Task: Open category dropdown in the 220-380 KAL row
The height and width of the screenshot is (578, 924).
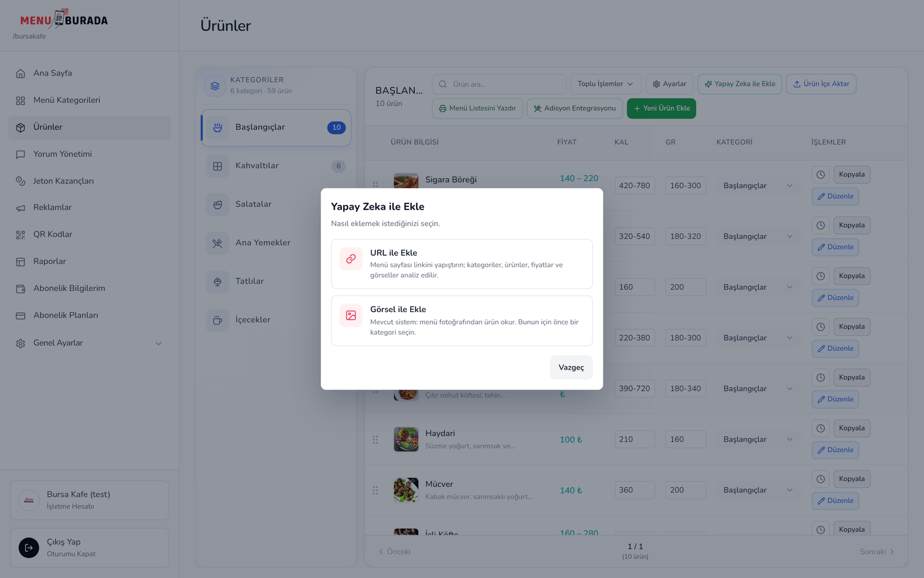Action: [x=758, y=338]
